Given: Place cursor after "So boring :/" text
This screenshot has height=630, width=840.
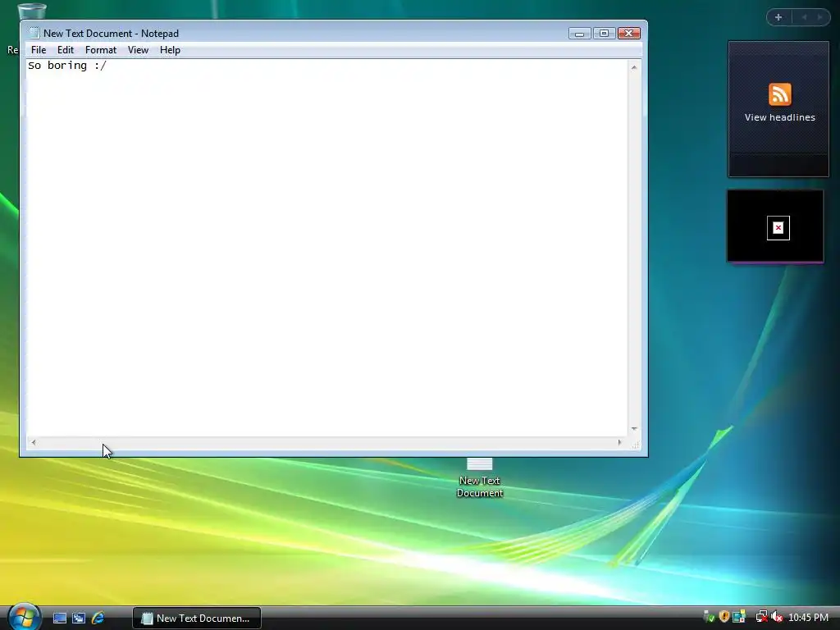Looking at the screenshot, I should coord(107,66).
